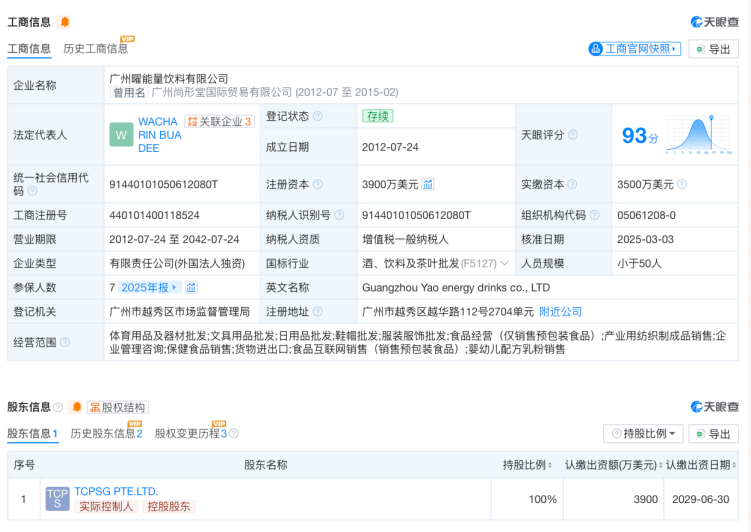Click approval date 2025-03-03
Image resolution: width=751 pixels, height=532 pixels.
[x=645, y=239]
